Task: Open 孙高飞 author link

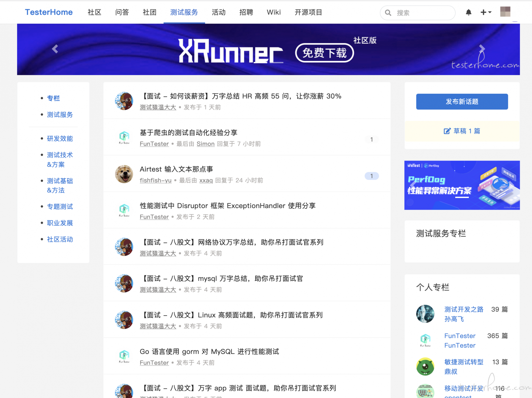Action: [454, 319]
